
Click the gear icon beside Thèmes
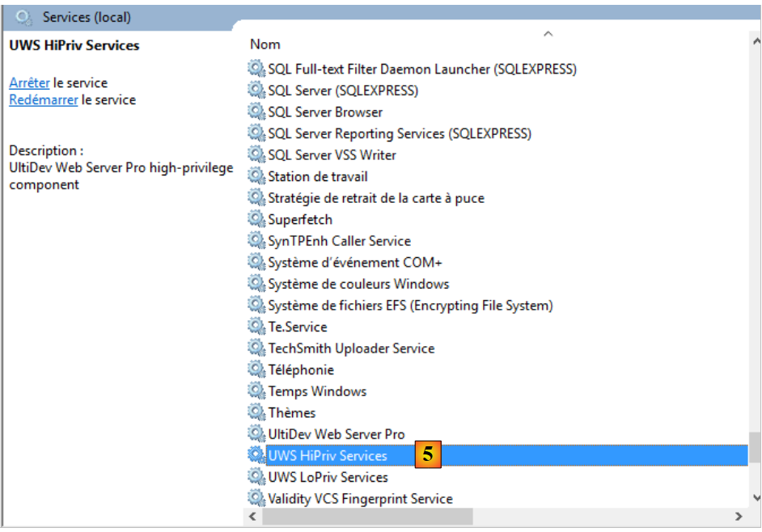(256, 412)
